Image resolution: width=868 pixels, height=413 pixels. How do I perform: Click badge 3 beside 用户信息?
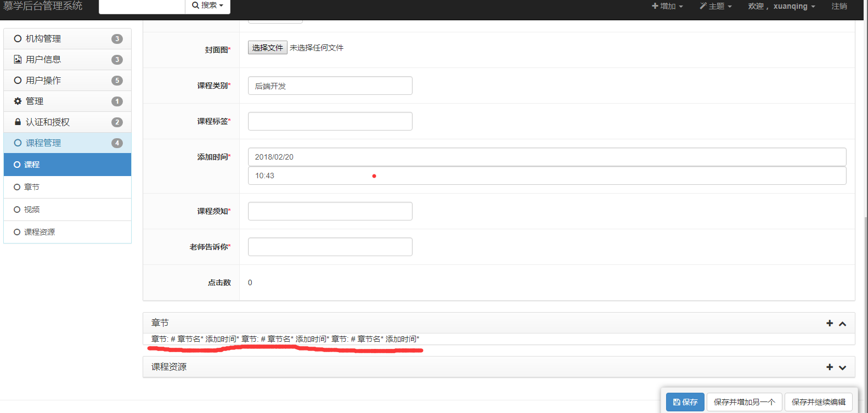tap(117, 59)
